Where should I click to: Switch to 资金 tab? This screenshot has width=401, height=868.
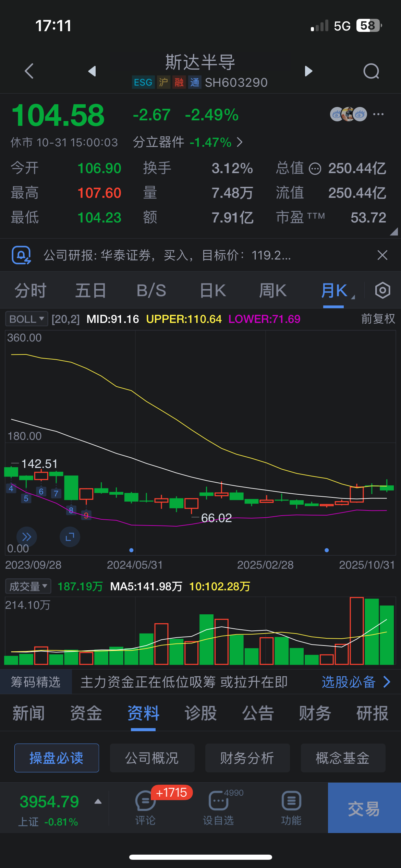click(x=86, y=713)
